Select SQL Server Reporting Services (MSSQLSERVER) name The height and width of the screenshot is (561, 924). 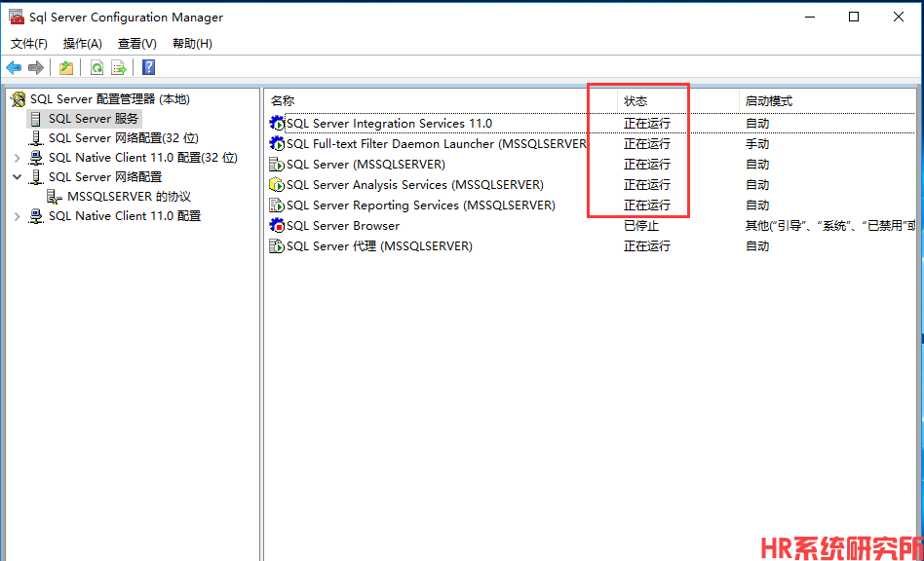pos(421,206)
